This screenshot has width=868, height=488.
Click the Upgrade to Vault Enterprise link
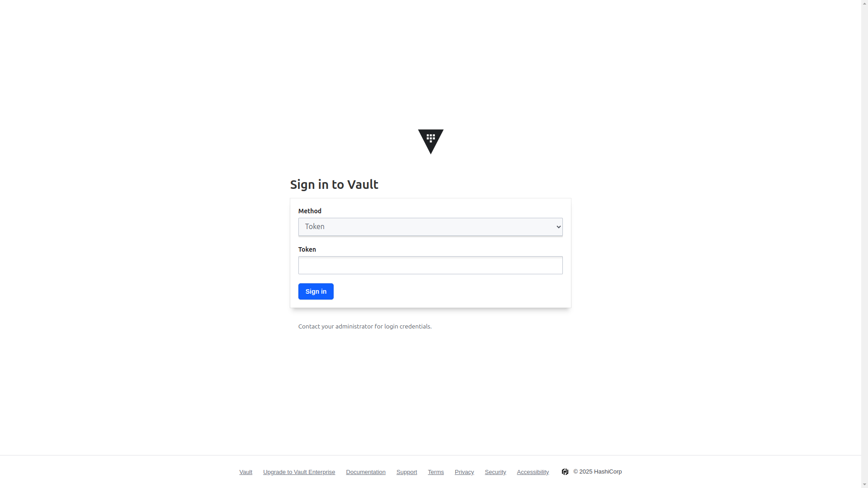click(299, 471)
